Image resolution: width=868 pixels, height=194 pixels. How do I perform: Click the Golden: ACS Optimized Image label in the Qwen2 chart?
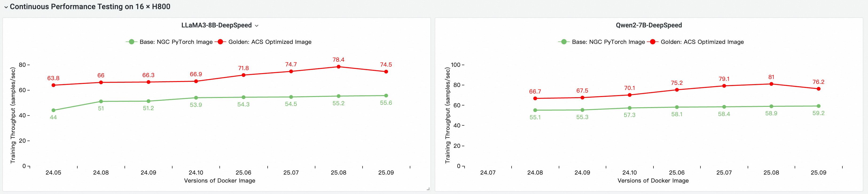pyautogui.click(x=702, y=42)
